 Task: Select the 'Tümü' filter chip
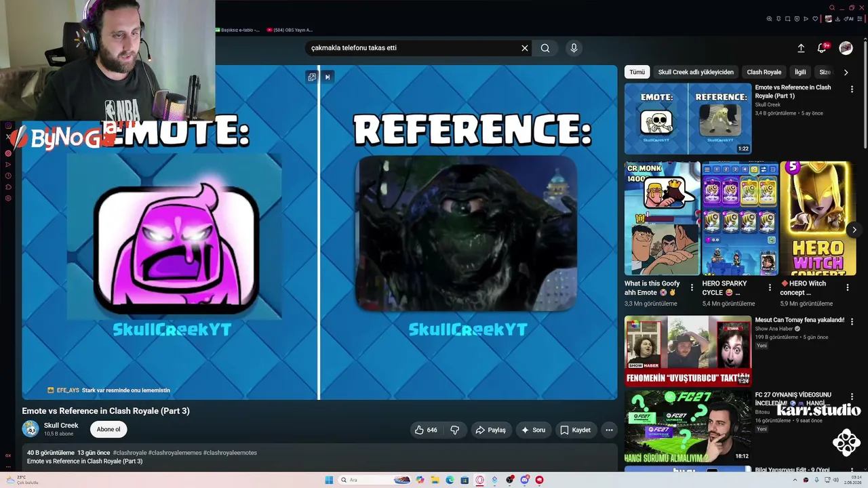click(637, 72)
